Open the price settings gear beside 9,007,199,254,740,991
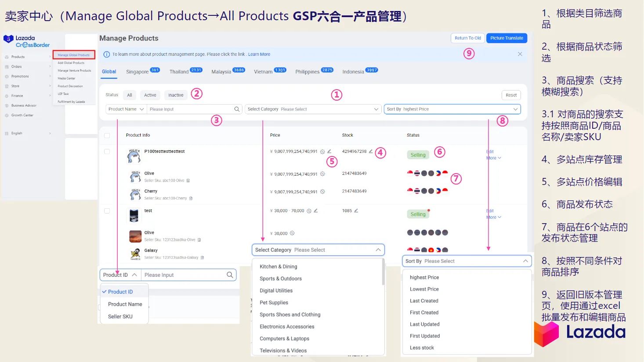 322,152
